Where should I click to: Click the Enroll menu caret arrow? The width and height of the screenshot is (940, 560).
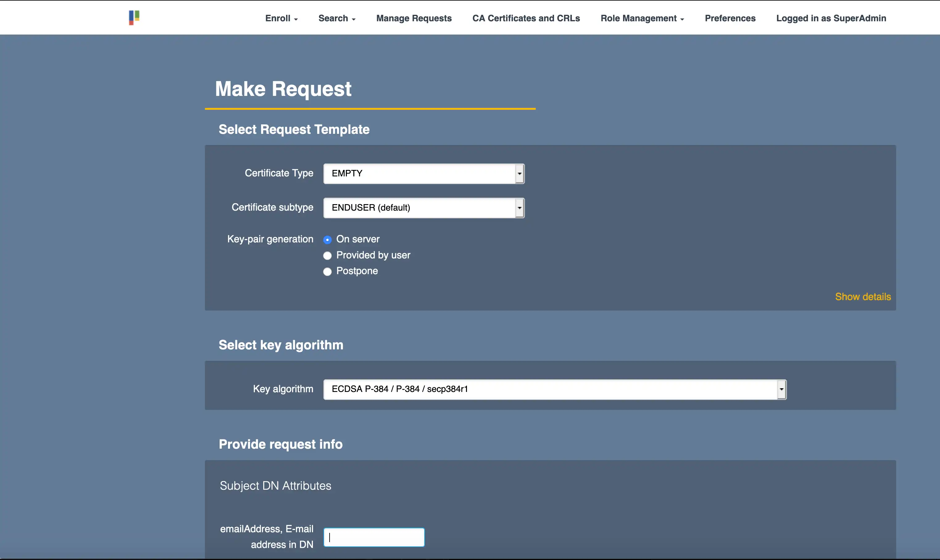click(296, 19)
